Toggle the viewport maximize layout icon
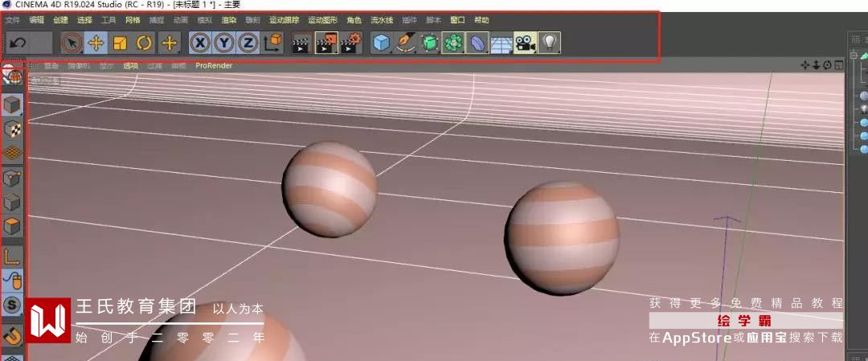This screenshot has width=868, height=361. click(838, 65)
